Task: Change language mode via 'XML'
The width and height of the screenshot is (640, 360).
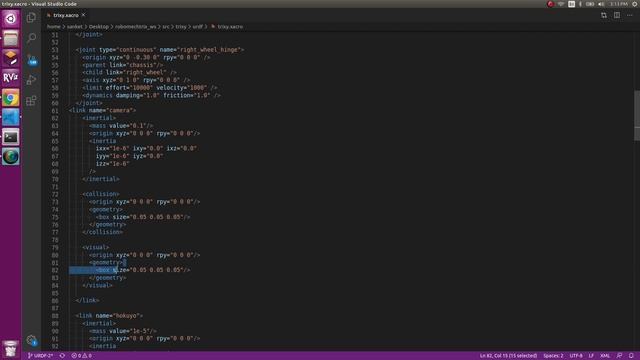Action: pyautogui.click(x=605, y=356)
